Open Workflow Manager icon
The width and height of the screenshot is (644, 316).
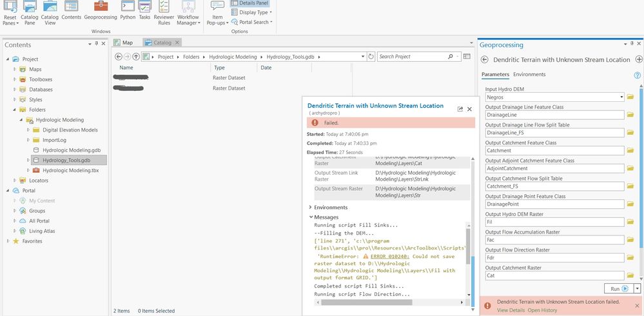[188, 14]
